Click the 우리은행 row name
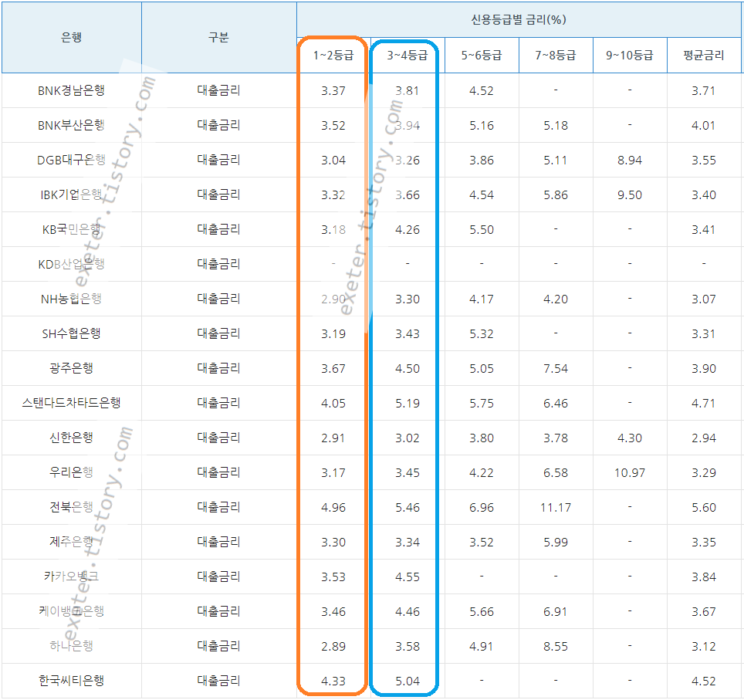The height and width of the screenshot is (700, 744). point(71,472)
